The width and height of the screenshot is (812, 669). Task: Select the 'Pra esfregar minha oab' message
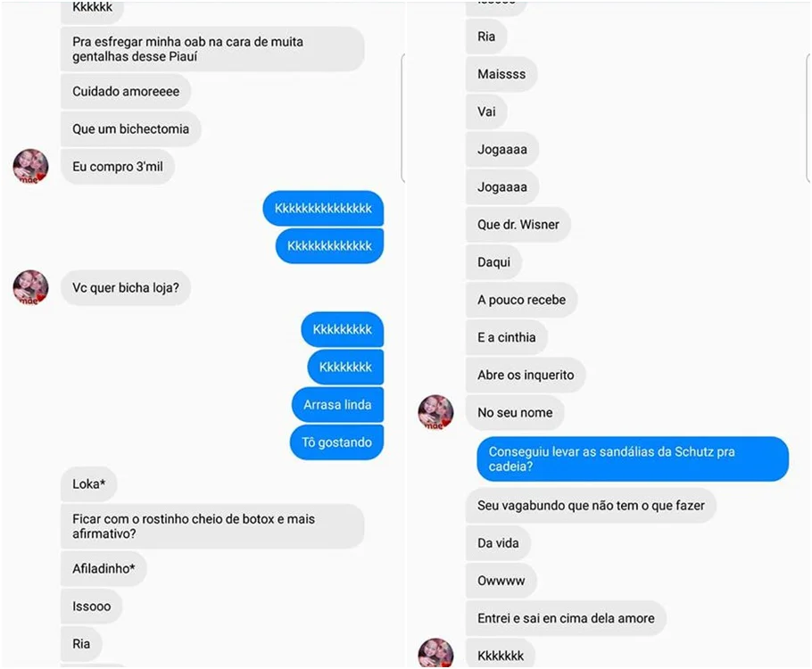(212, 49)
